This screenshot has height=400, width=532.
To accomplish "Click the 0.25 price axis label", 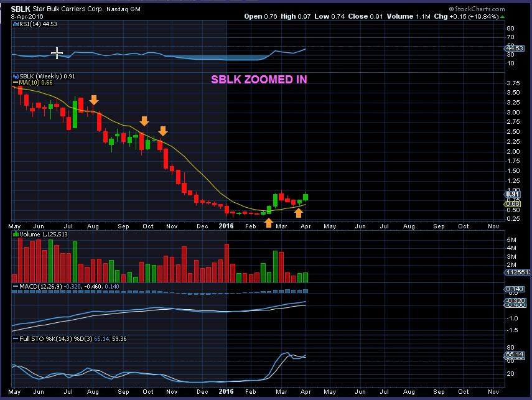I will click(513, 219).
